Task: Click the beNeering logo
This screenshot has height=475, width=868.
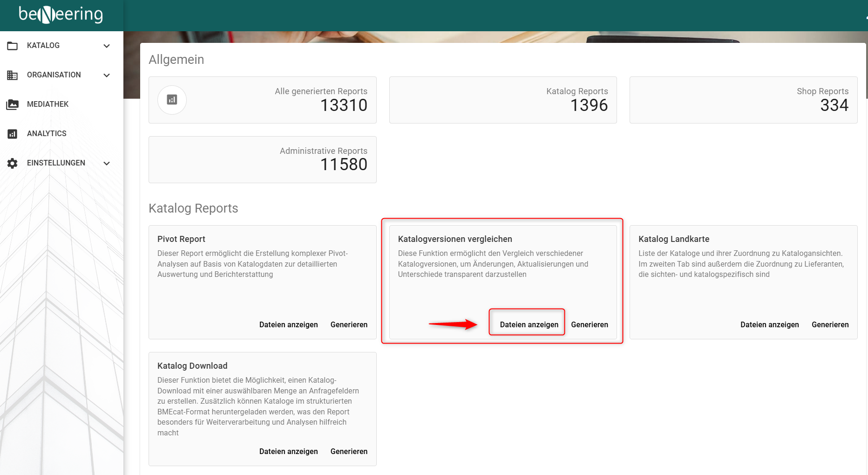Action: 61,14
